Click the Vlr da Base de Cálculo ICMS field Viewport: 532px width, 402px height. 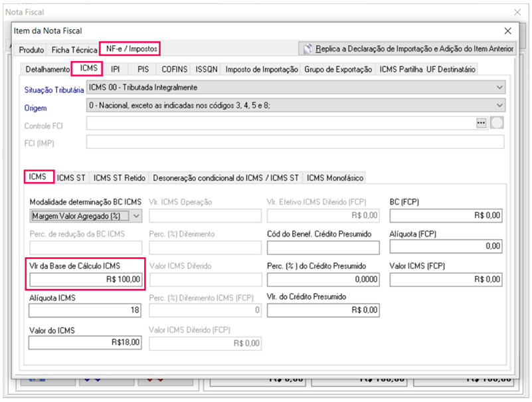pyautogui.click(x=86, y=280)
